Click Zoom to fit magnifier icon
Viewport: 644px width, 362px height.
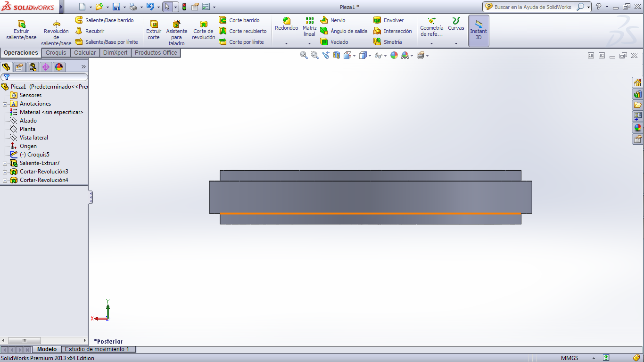coord(304,55)
